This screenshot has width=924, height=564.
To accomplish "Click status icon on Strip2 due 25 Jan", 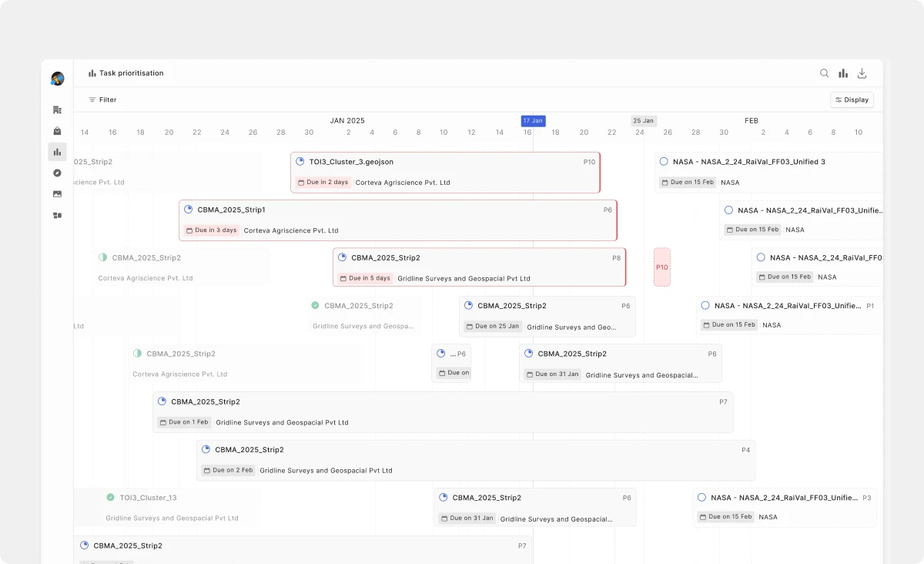I will click(x=469, y=305).
